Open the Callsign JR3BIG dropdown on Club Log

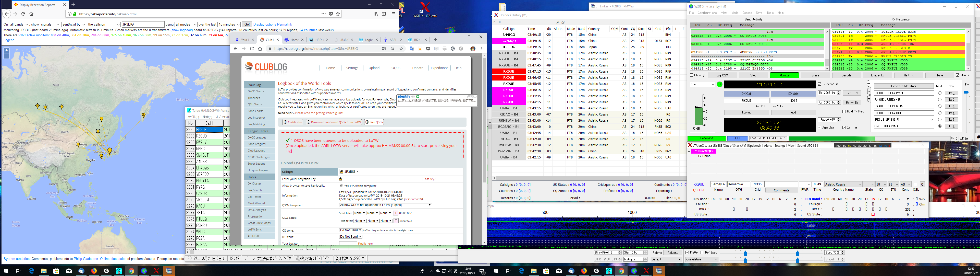350,171
